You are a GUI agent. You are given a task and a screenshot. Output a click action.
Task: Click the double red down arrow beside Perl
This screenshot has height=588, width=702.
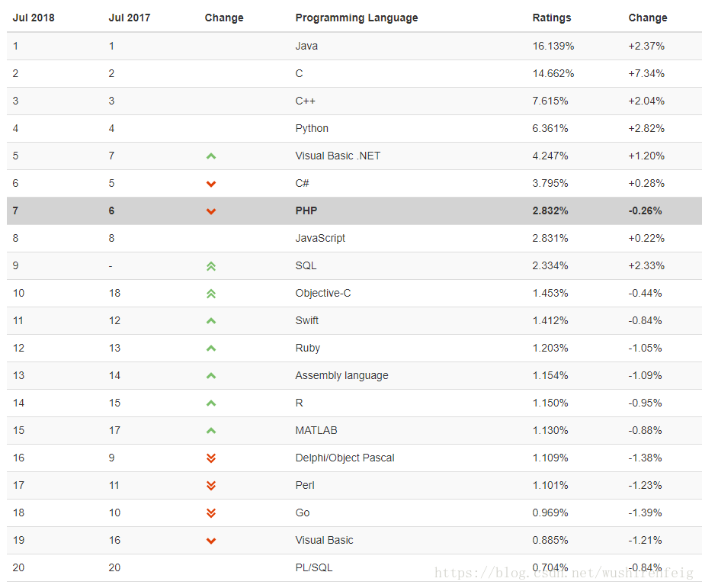[211, 486]
